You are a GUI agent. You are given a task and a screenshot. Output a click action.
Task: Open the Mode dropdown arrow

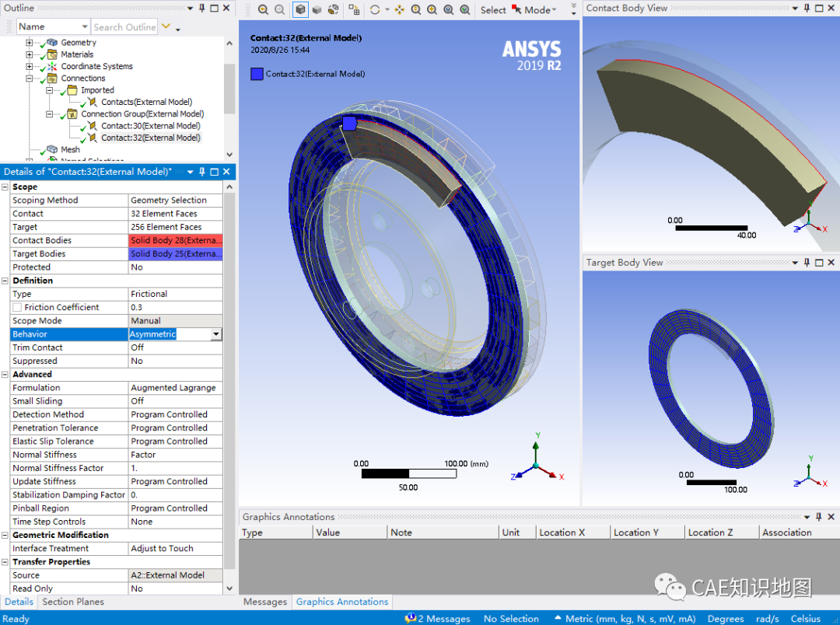(554, 9)
